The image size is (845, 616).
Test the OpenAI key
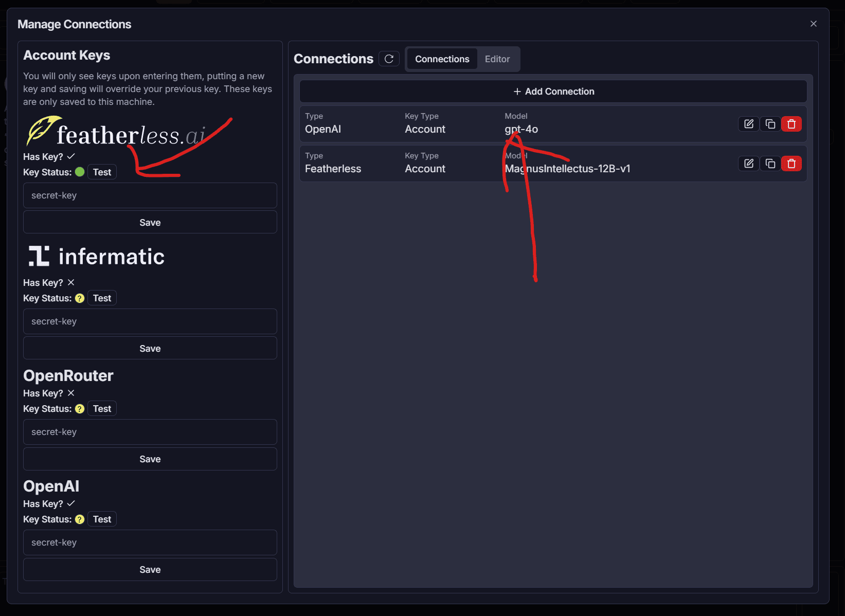click(x=102, y=519)
